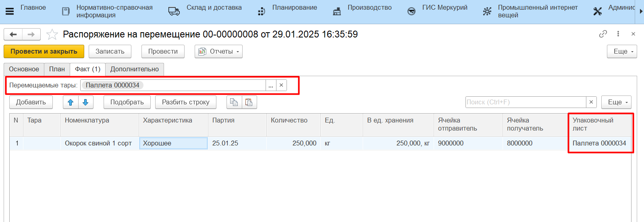Switch to the План tab
644x222 pixels.
click(x=57, y=69)
